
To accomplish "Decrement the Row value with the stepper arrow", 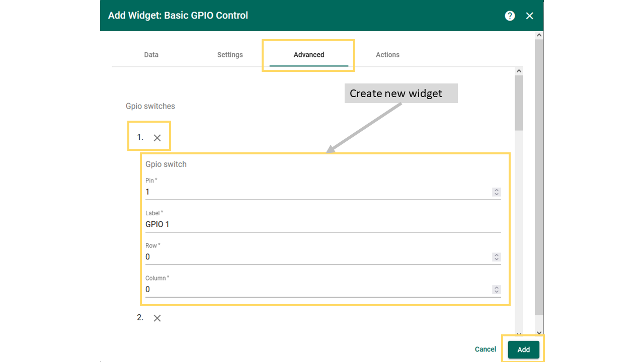I will point(497,259).
